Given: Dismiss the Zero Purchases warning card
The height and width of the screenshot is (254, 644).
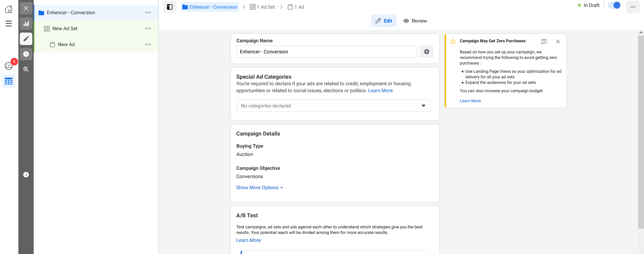Looking at the screenshot, I should coord(558,42).
